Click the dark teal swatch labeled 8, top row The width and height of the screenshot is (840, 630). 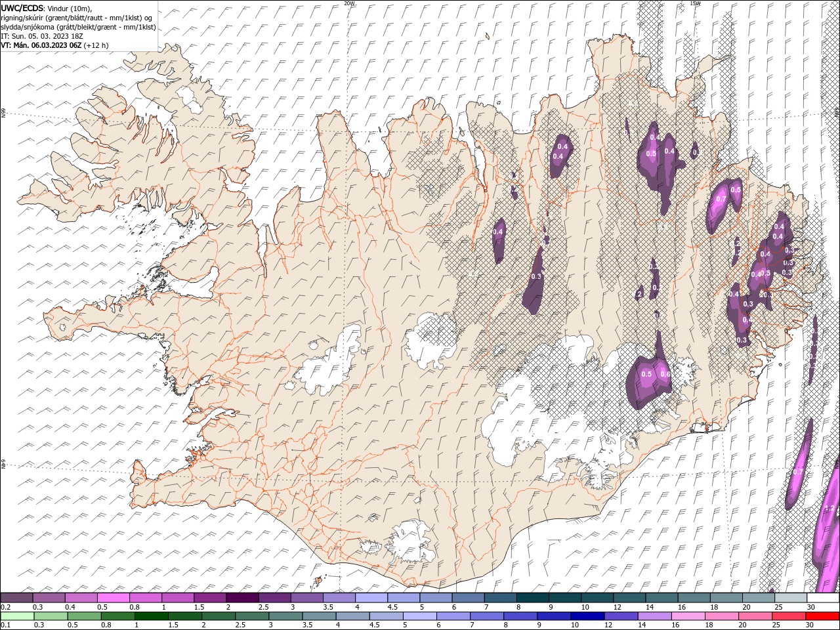[x=532, y=598]
